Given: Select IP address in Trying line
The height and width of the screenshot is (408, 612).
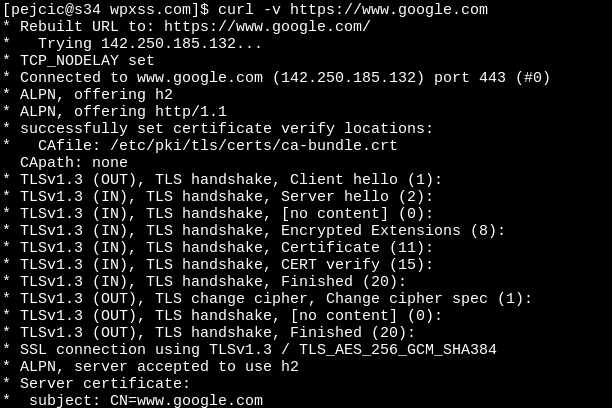Looking at the screenshot, I should coord(168,43).
